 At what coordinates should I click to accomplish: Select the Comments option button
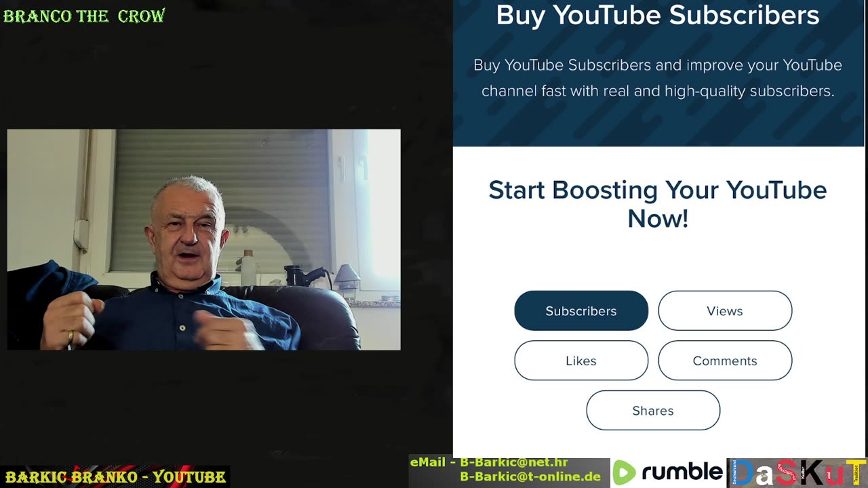(x=725, y=361)
